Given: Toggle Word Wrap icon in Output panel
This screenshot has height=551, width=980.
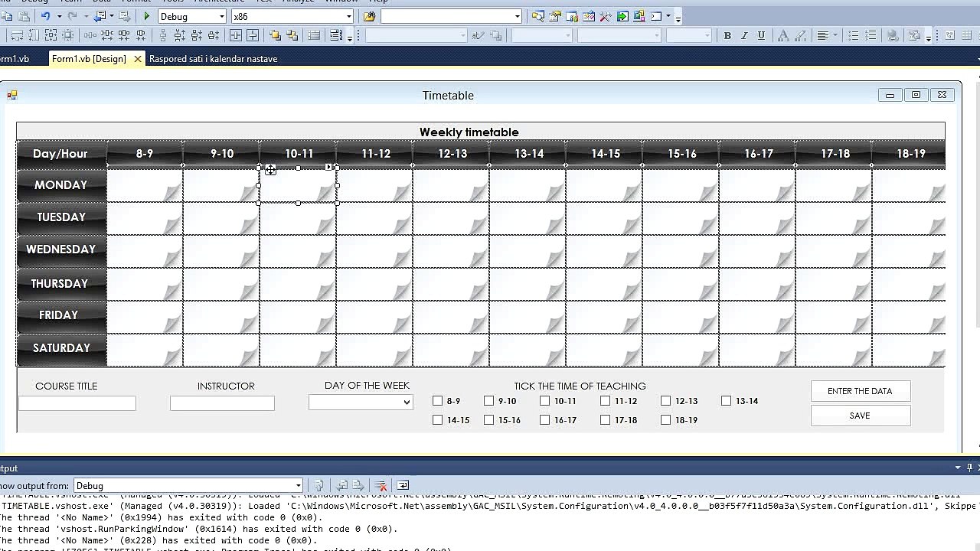Looking at the screenshot, I should [x=403, y=485].
